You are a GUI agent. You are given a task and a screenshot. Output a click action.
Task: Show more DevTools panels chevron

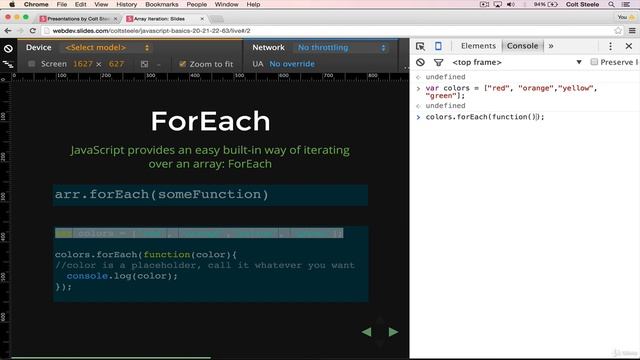(551, 46)
